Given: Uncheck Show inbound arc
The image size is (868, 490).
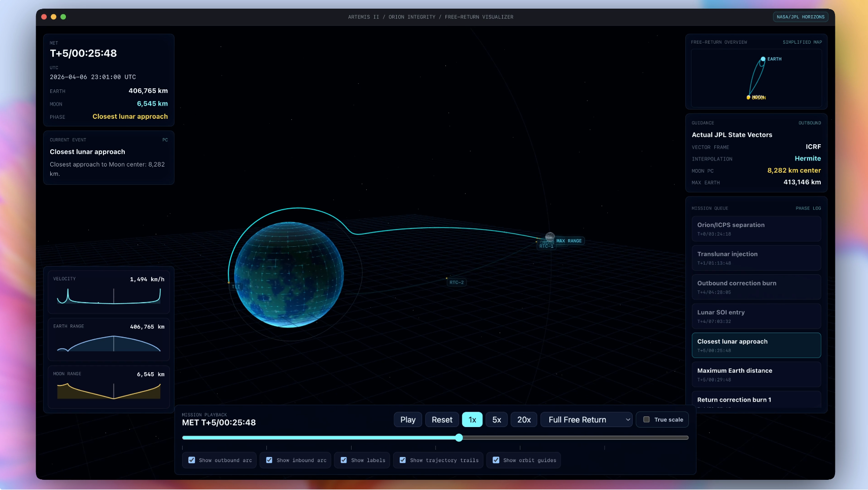Looking at the screenshot, I should tap(269, 460).
